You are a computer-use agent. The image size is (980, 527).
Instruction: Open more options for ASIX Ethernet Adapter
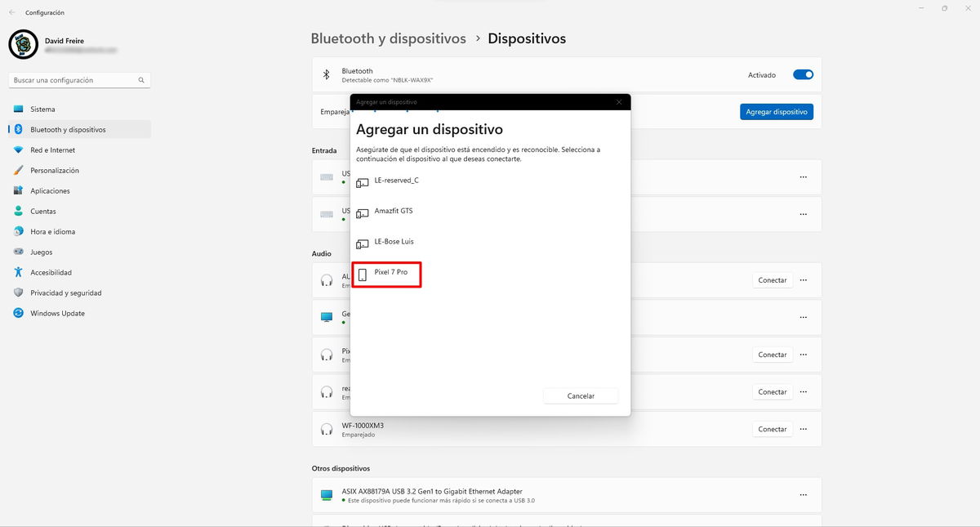[804, 495]
